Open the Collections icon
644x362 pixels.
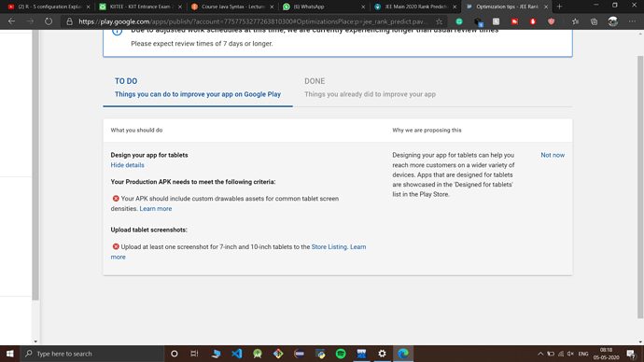pyautogui.click(x=594, y=21)
